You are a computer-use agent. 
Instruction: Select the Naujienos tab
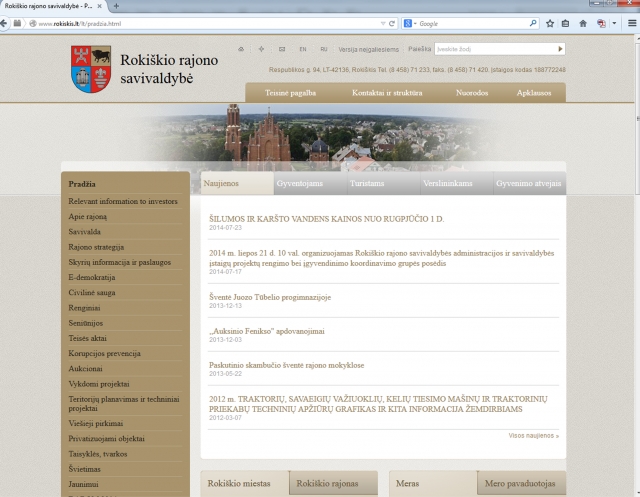point(237,183)
